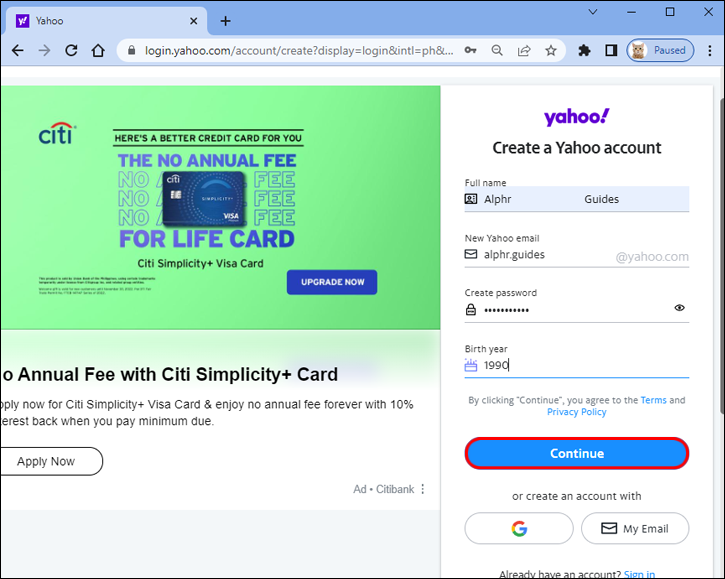
Task: Open the Terms link
Action: pyautogui.click(x=653, y=400)
